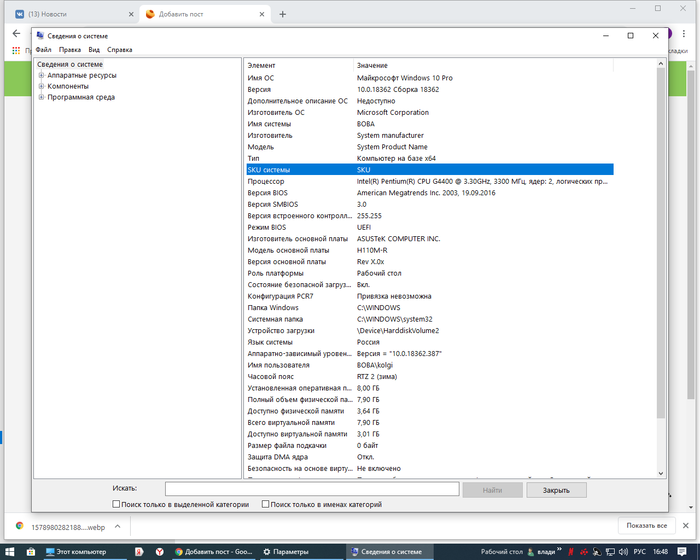The height and width of the screenshot is (560, 700).
Task: Select the Режим BIOS row
Action: click(430, 227)
